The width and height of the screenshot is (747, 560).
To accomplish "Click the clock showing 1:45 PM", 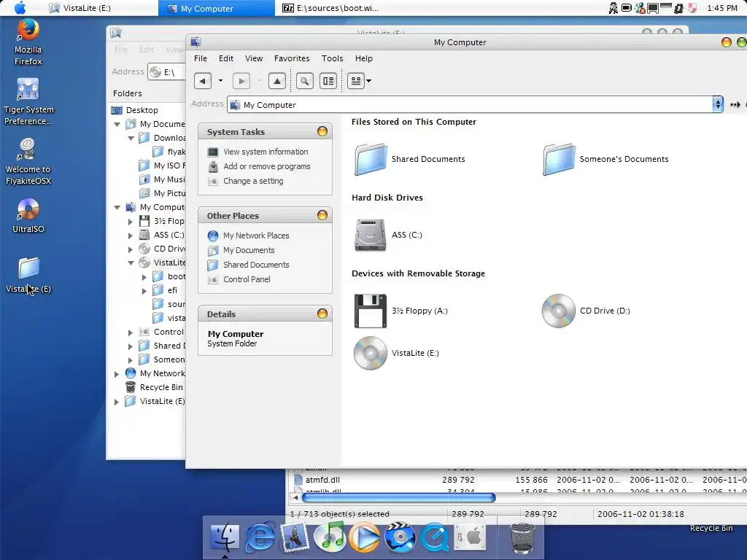I will [x=722, y=8].
